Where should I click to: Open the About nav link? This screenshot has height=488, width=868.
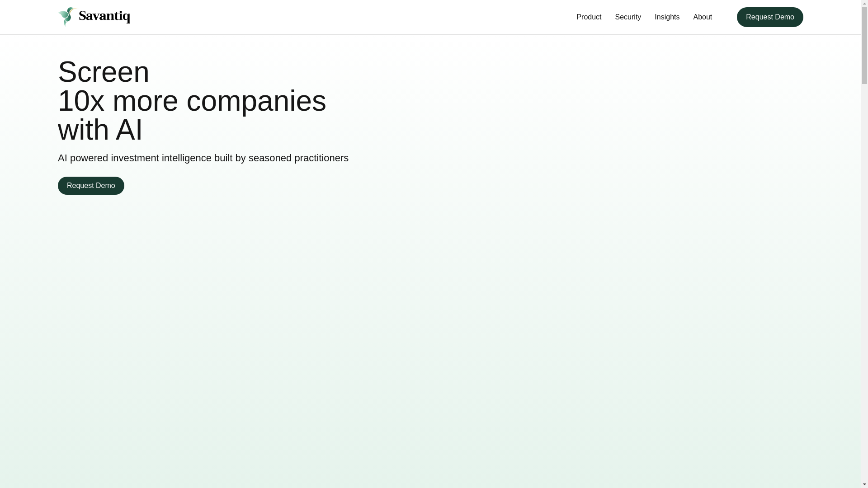tap(703, 17)
